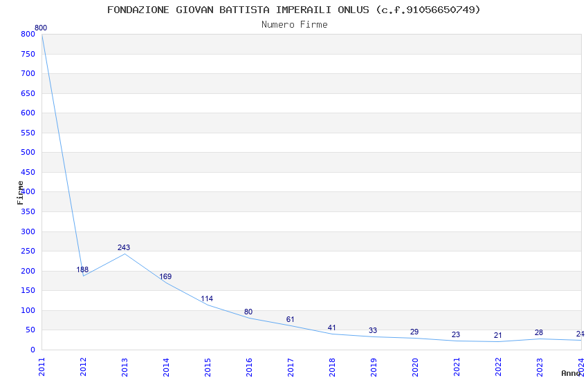
Task: Click the data label 23
Action: 456,334
